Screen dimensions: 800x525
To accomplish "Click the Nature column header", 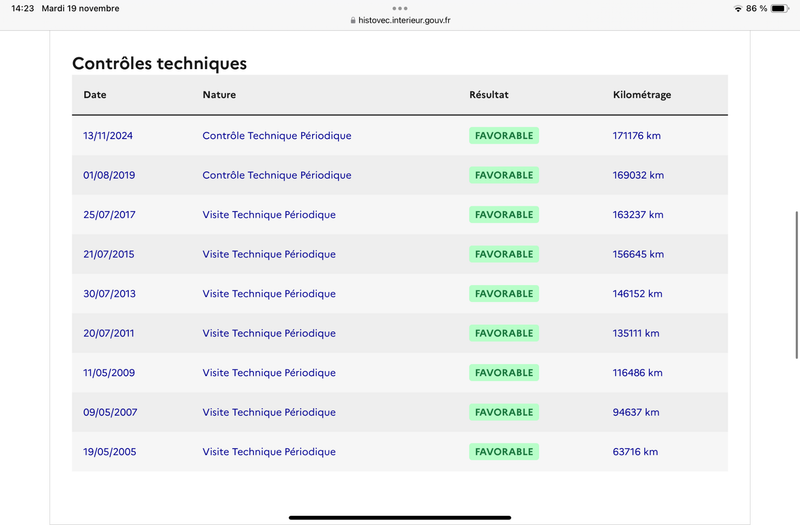I will pos(219,94).
